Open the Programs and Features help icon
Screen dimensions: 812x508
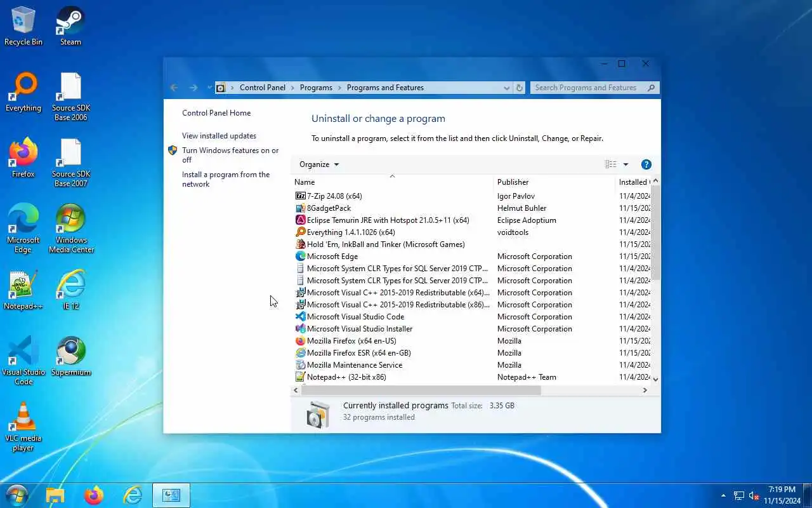pyautogui.click(x=646, y=164)
